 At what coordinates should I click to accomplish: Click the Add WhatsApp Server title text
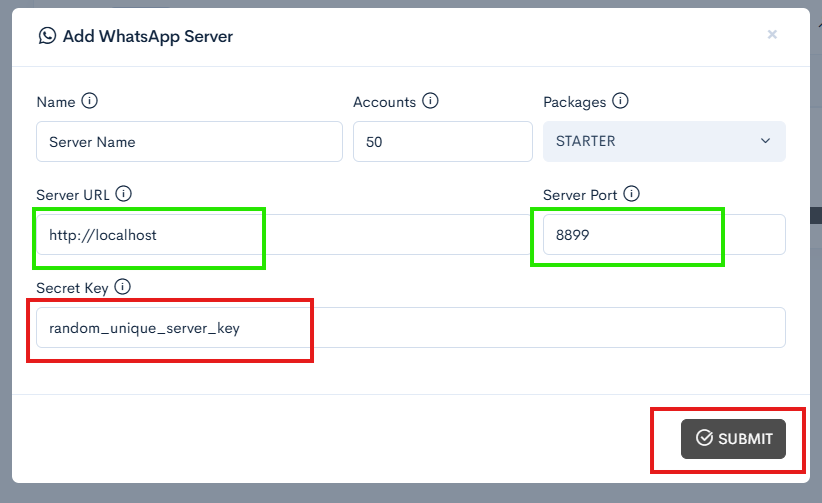[x=148, y=36]
